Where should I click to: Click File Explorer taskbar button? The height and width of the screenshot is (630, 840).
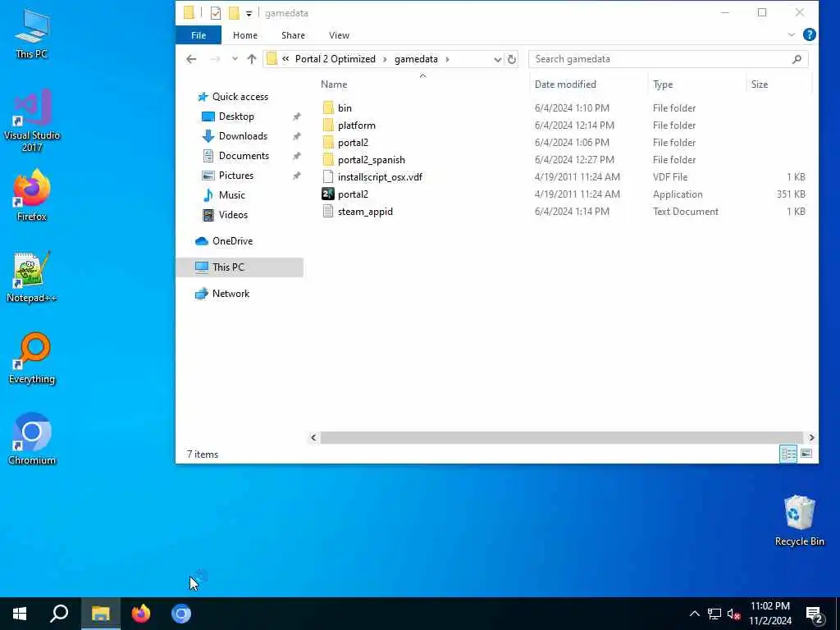(101, 614)
